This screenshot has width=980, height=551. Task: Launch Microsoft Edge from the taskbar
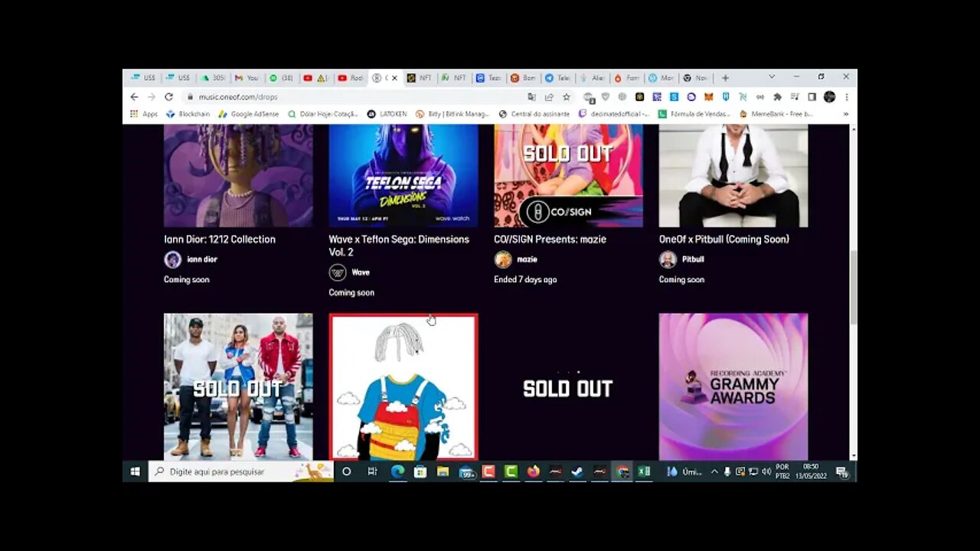coord(397,471)
